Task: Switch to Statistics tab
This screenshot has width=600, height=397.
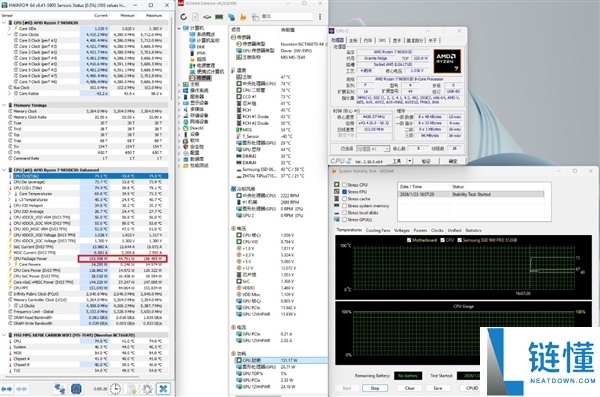Action: pos(473,230)
